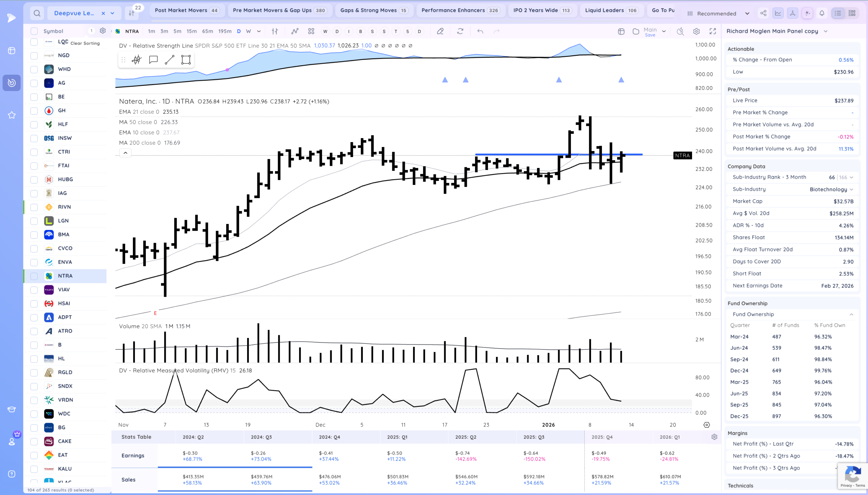Collapse the Fund Ownership section

(851, 314)
